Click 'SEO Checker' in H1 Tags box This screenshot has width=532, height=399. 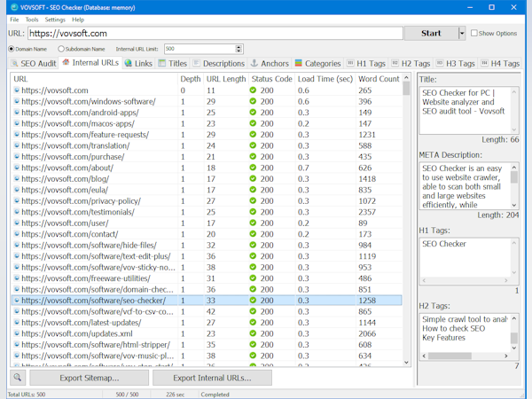point(444,244)
